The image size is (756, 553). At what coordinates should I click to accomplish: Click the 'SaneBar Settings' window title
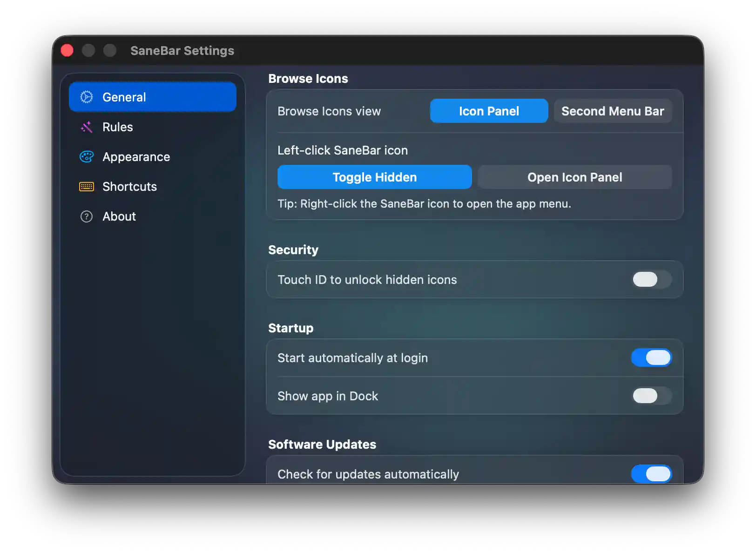click(x=182, y=50)
